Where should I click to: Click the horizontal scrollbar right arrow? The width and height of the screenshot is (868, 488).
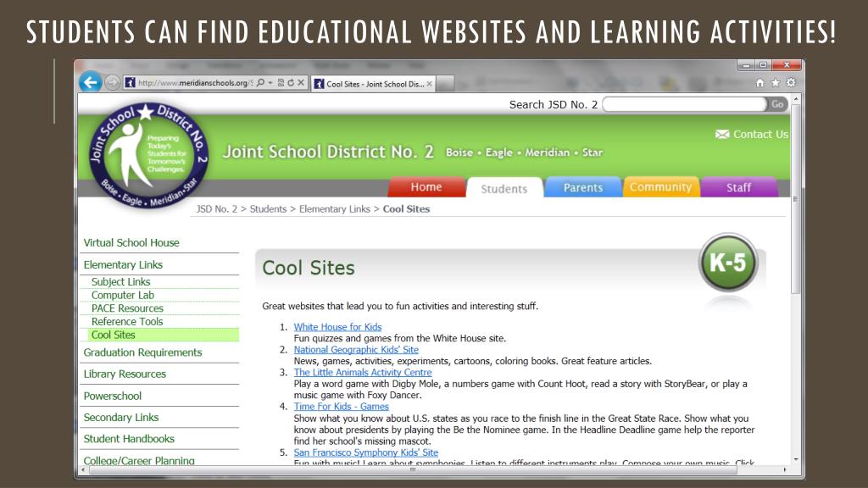[x=785, y=469]
